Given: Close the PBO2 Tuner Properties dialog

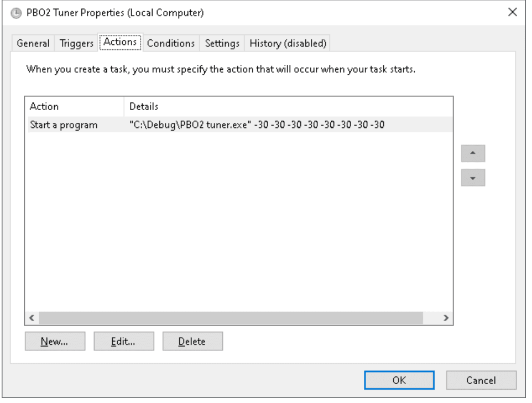Looking at the screenshot, I should pyautogui.click(x=512, y=13).
